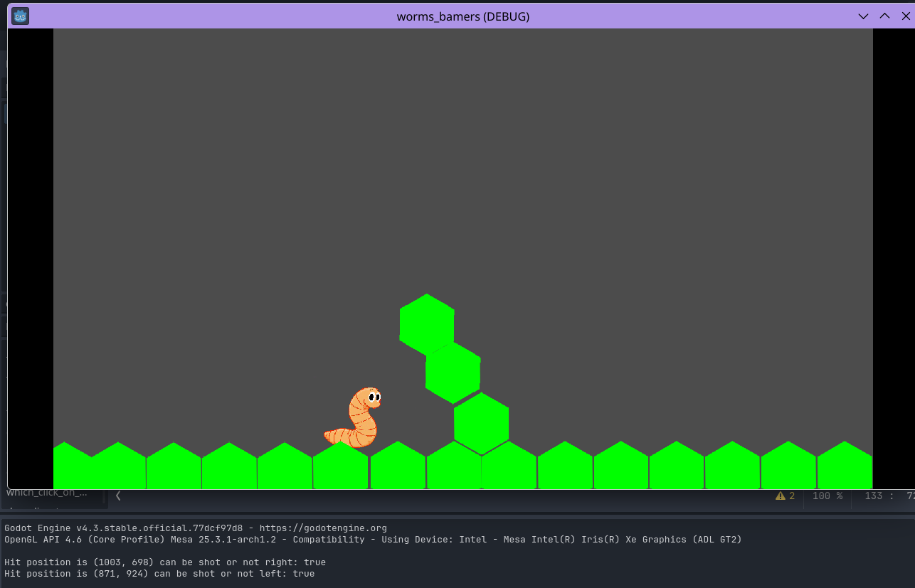915x588 pixels.
Task: Close the worms_bamers debug window
Action: [905, 16]
